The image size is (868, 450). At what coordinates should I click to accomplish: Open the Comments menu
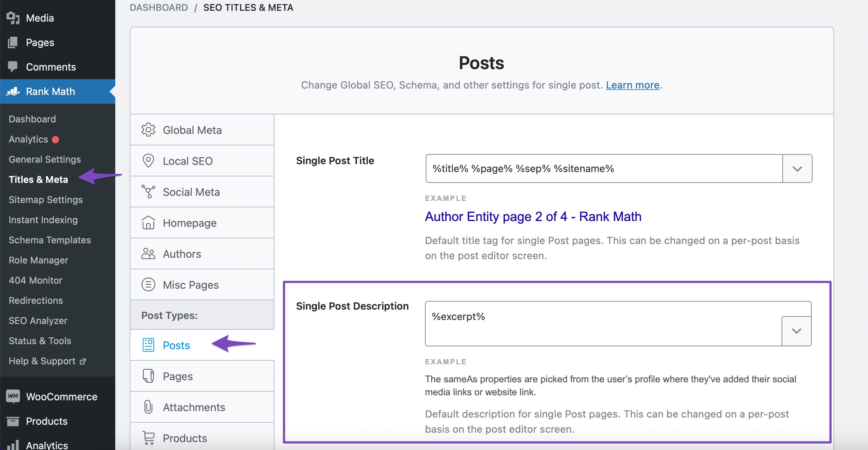tap(58, 67)
